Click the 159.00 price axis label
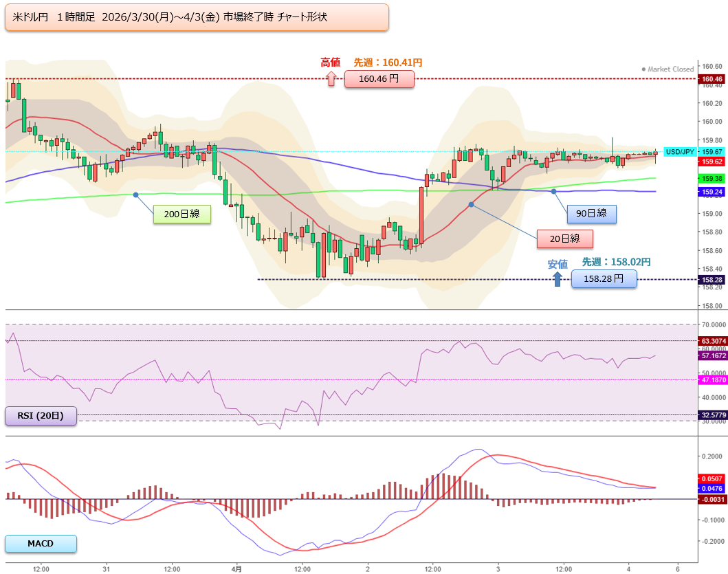 click(712, 214)
